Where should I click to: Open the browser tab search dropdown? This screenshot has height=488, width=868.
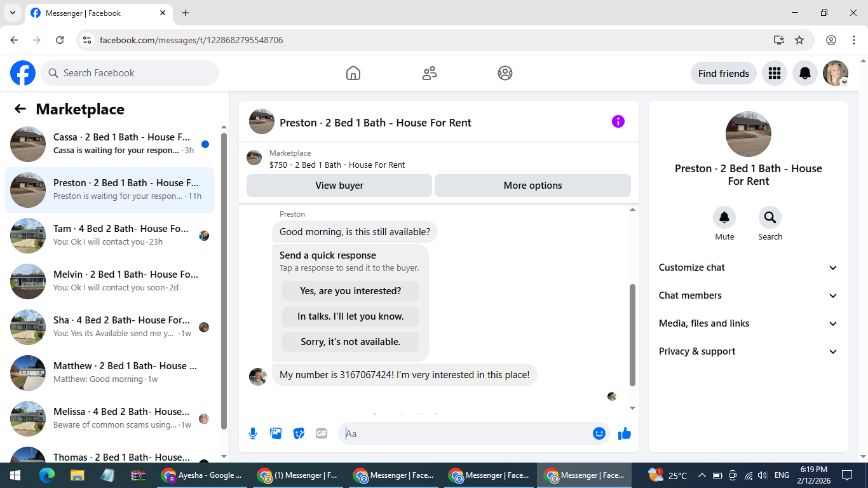coord(12,13)
